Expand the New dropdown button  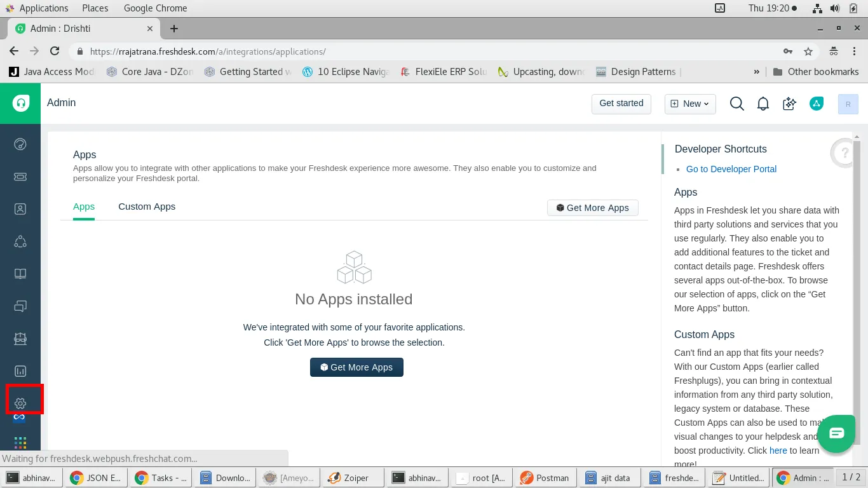690,104
